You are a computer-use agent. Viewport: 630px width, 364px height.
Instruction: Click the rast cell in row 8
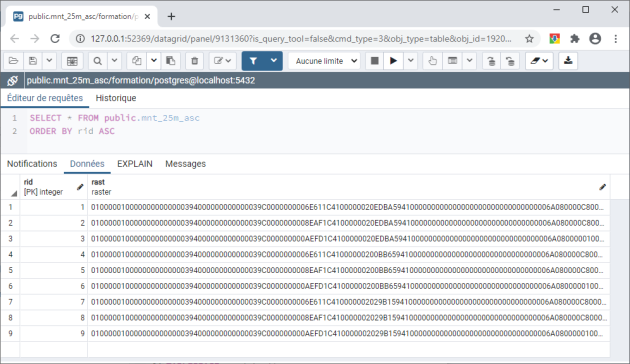(x=349, y=318)
